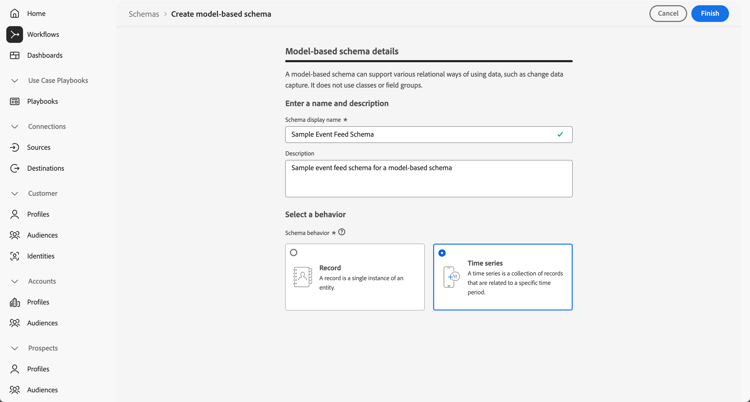750x402 pixels.
Task: Select the Record behavior radio button
Action: [294, 253]
